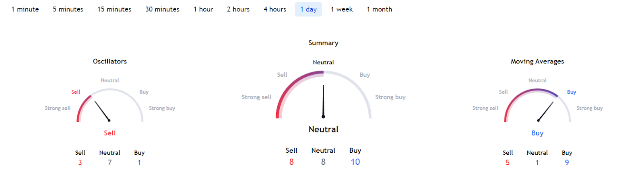Click the Moving Averages gauge needle
Screen dimensions: 644x174
(545, 111)
